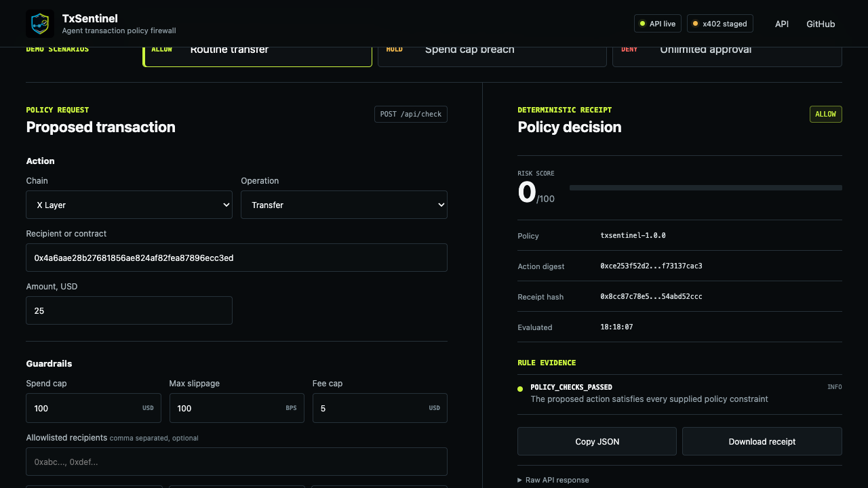The image size is (868, 488).
Task: Select the Routine transfer demo scenario
Action: coord(258,53)
